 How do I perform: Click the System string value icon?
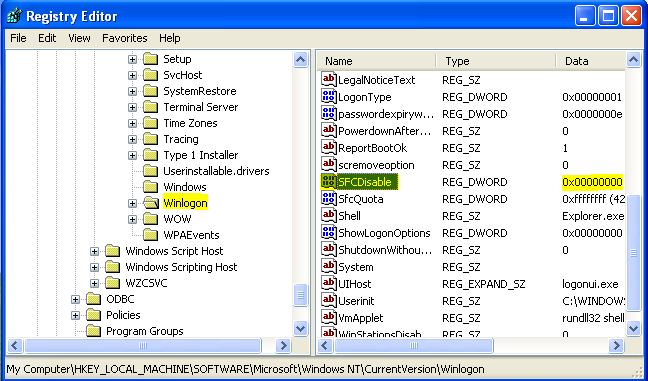(x=329, y=267)
